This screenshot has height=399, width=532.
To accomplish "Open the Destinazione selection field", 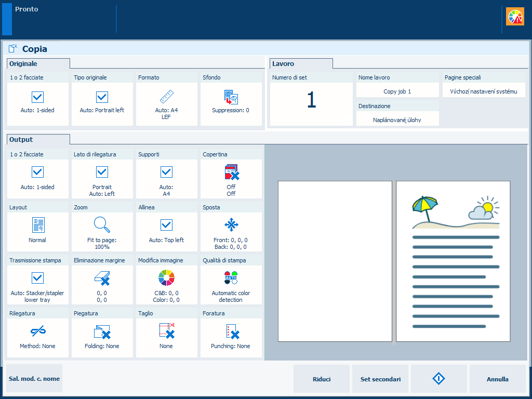I will [397, 119].
